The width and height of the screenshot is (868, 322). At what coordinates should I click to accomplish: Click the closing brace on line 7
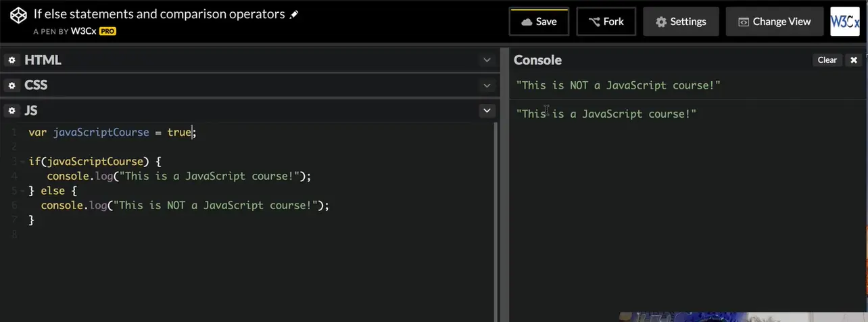[31, 221]
